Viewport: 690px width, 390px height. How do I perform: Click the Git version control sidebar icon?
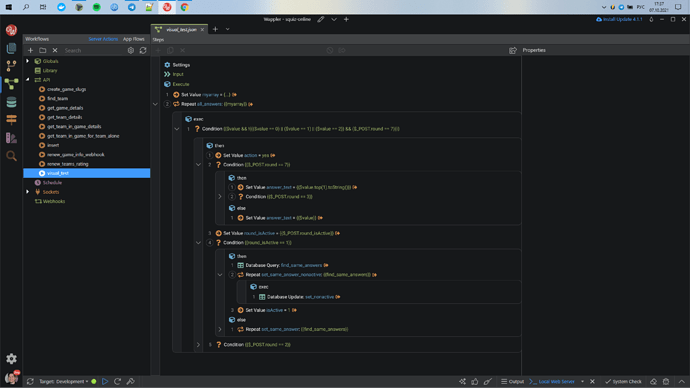click(11, 66)
